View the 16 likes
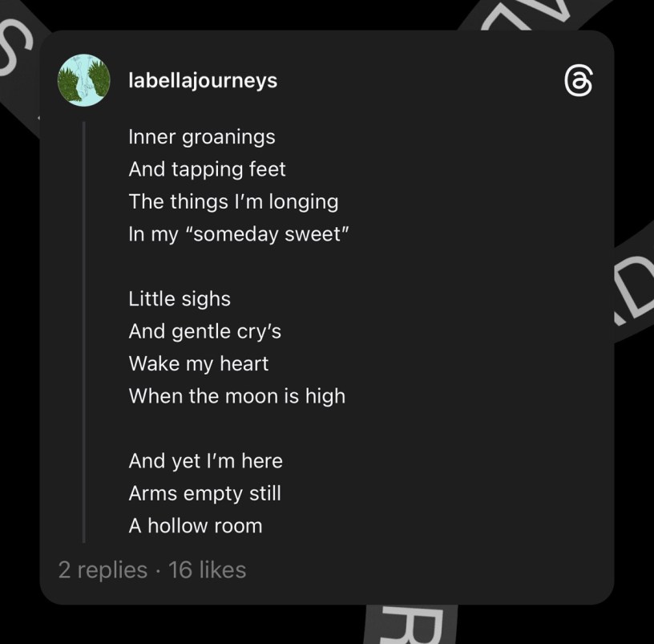The image size is (654, 644). (208, 570)
